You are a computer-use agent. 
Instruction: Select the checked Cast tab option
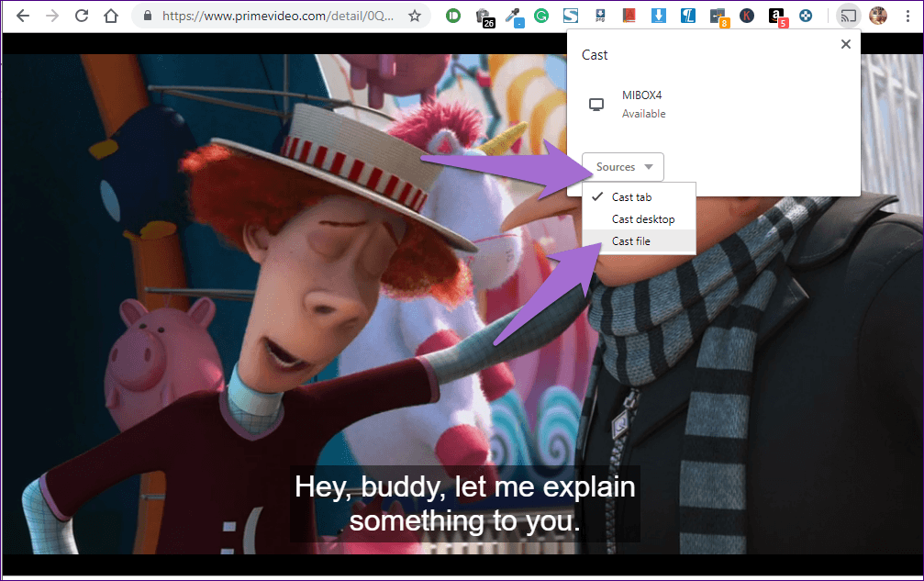point(631,197)
